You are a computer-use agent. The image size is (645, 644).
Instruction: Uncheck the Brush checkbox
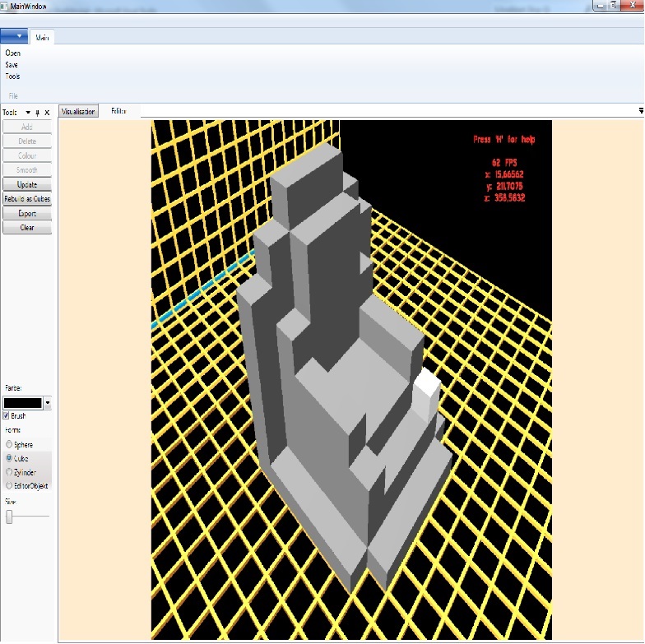coord(7,416)
